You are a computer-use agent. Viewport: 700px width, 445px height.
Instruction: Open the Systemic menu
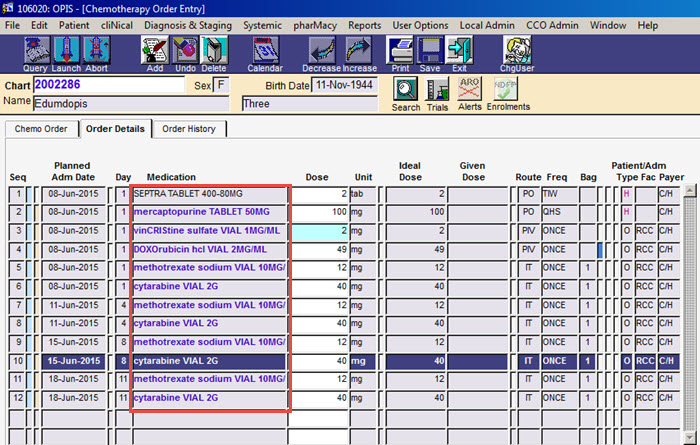point(262,25)
